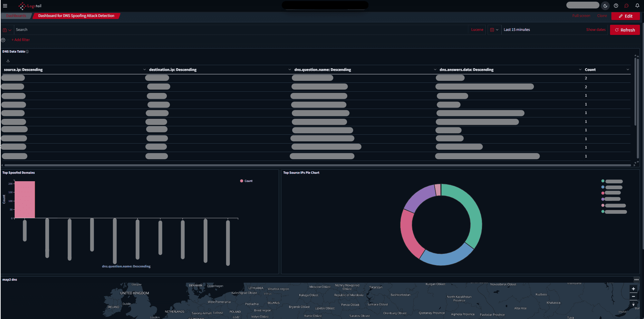Select the DNS Spoofing Attack Detection breadcrumb

[x=76, y=16]
